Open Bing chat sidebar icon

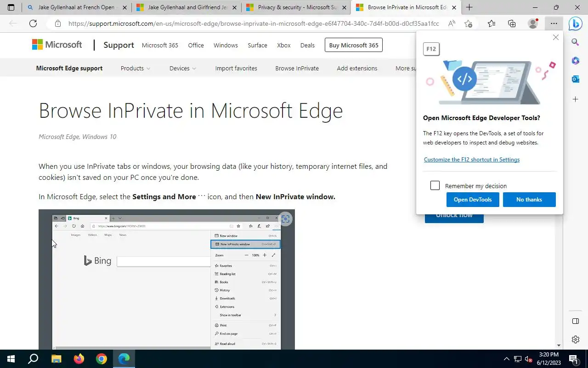pos(575,23)
